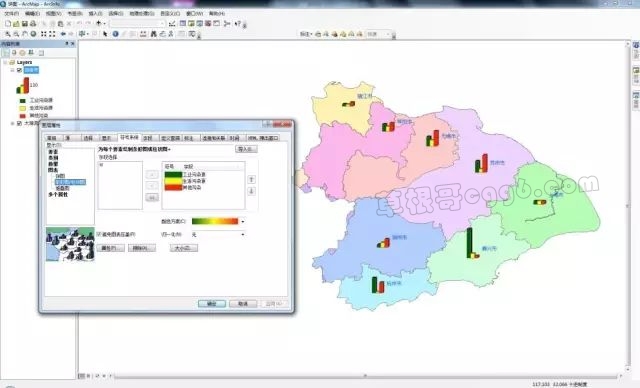This screenshot has width=640, height=388.
Task: Click the New Map document icon
Action: 8,24
